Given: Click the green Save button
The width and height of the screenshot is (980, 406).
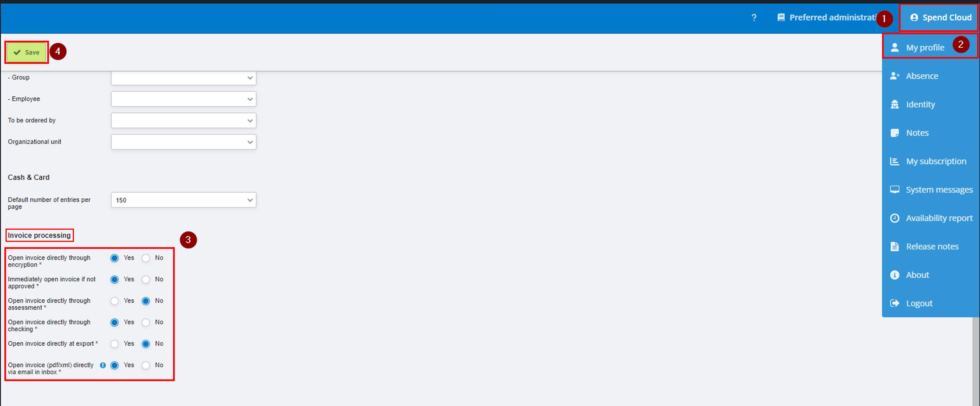Looking at the screenshot, I should pyautogui.click(x=27, y=52).
